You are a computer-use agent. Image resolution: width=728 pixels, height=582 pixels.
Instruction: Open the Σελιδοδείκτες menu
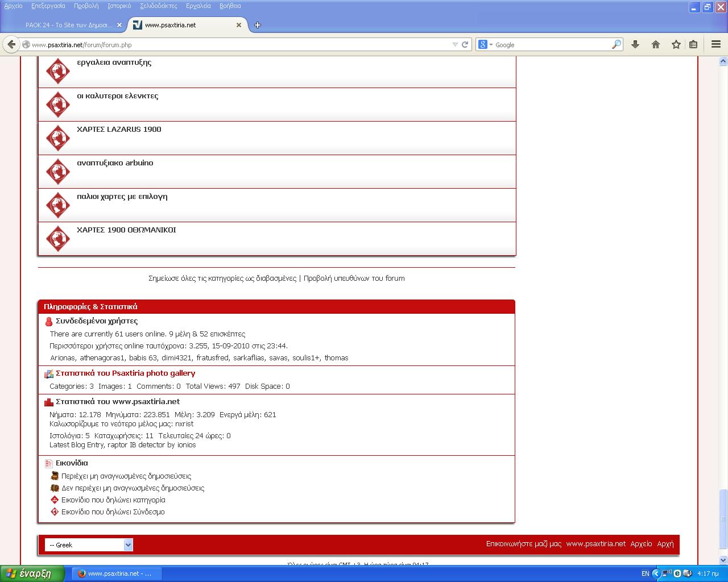coord(158,6)
